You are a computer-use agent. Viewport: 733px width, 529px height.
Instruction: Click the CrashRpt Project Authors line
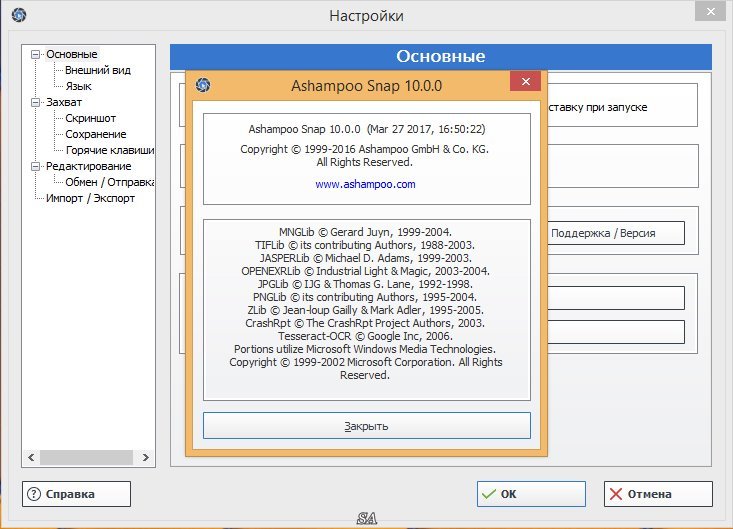click(x=365, y=323)
